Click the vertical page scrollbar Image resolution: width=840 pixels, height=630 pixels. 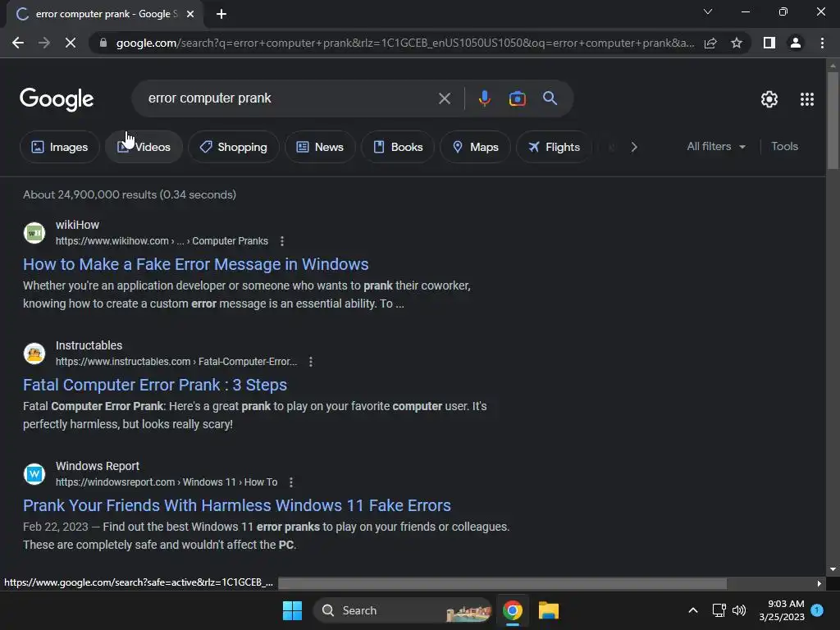coord(833,121)
